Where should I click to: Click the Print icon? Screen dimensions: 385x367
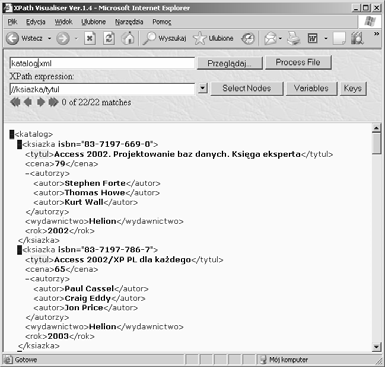[x=294, y=38]
